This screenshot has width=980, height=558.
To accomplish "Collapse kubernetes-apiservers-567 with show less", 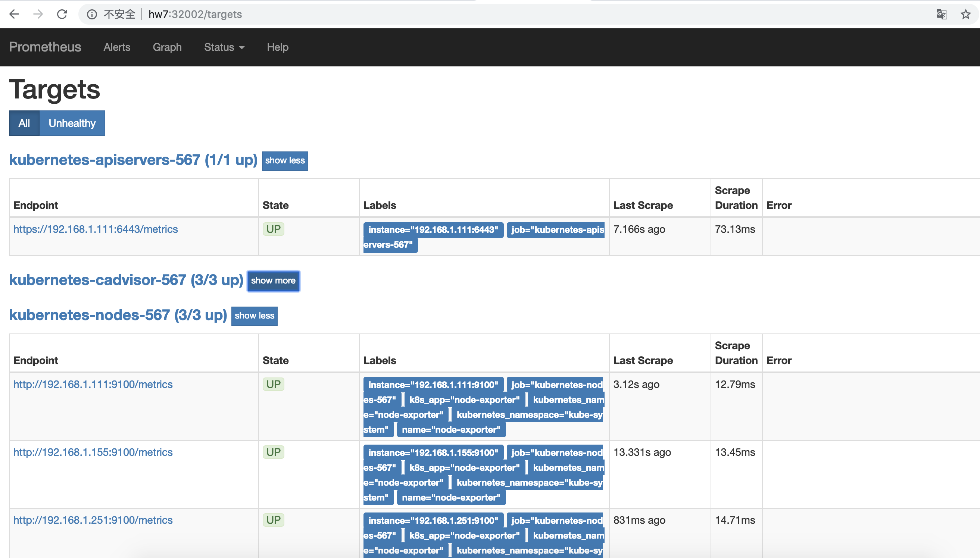I will point(285,161).
